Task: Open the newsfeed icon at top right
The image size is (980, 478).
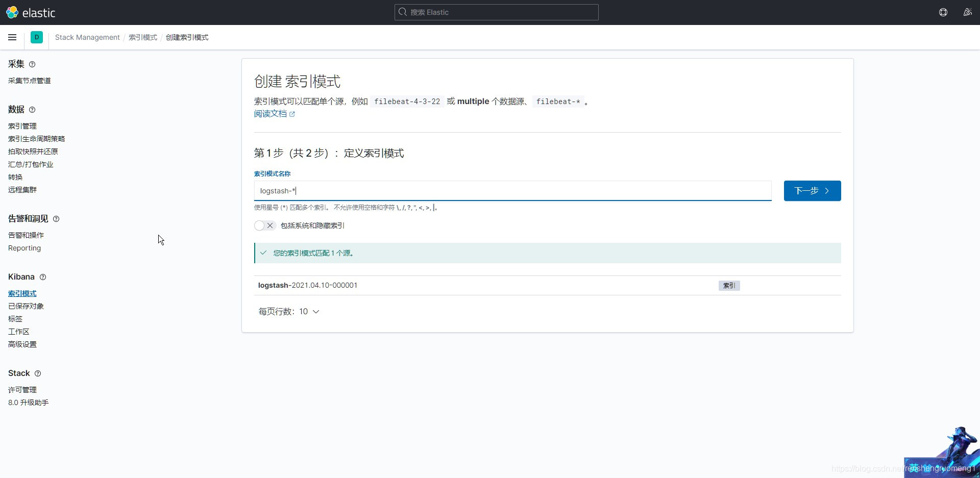Action: [x=967, y=12]
